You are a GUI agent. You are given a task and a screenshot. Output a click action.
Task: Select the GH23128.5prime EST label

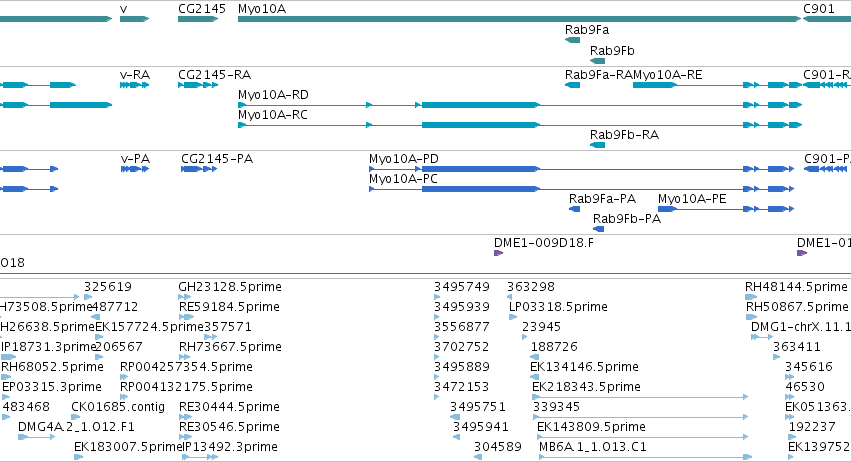[x=230, y=287]
